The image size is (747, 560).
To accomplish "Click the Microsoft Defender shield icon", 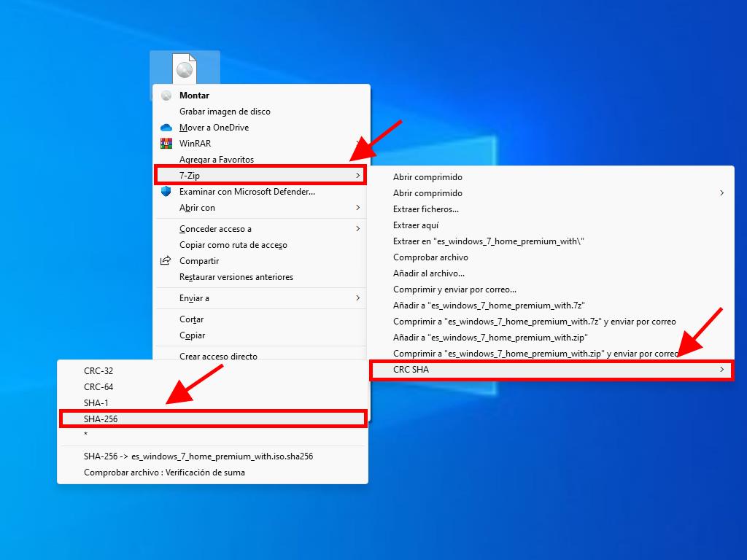I will (x=166, y=192).
